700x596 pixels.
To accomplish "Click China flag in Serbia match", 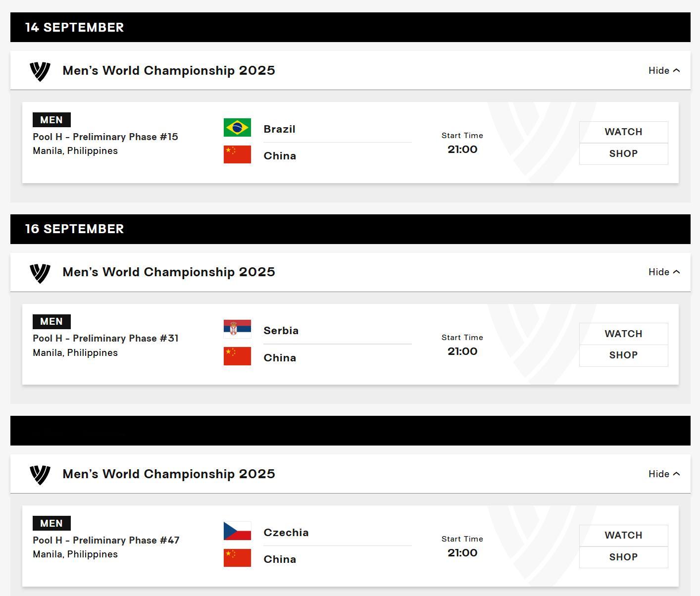I will 237,356.
